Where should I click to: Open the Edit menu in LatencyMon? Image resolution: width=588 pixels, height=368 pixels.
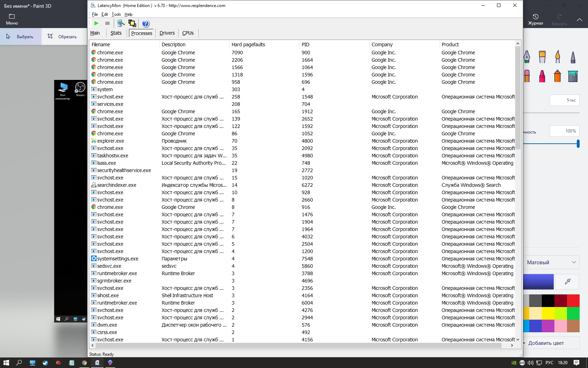[x=105, y=14]
